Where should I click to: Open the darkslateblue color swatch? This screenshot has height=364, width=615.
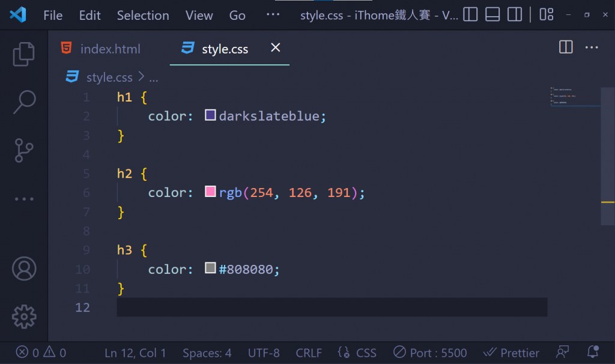pos(210,115)
